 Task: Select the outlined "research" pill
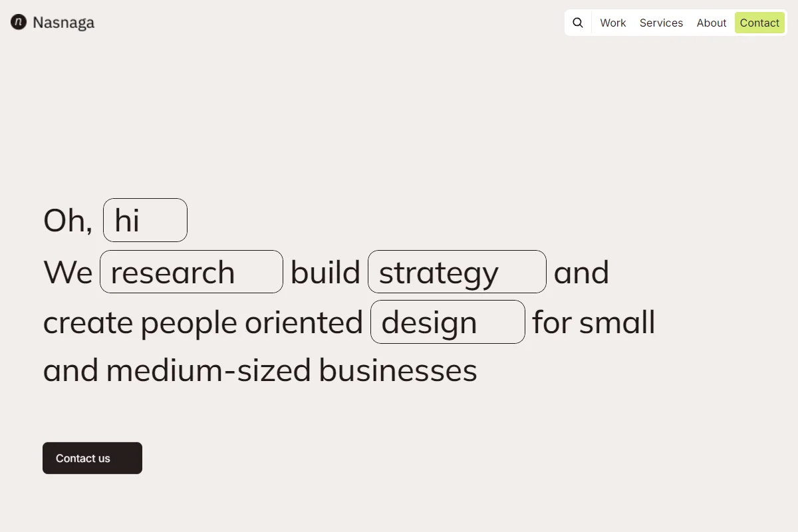[x=192, y=272]
